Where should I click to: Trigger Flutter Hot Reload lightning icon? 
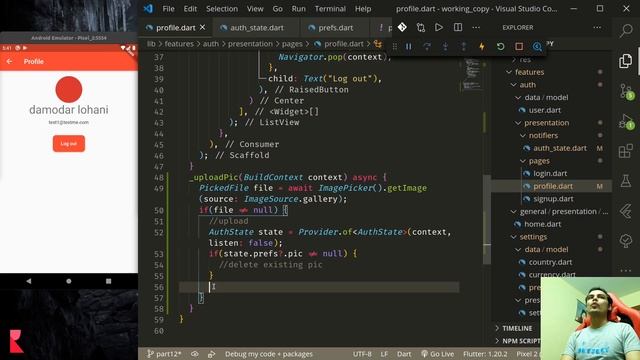pos(482,47)
